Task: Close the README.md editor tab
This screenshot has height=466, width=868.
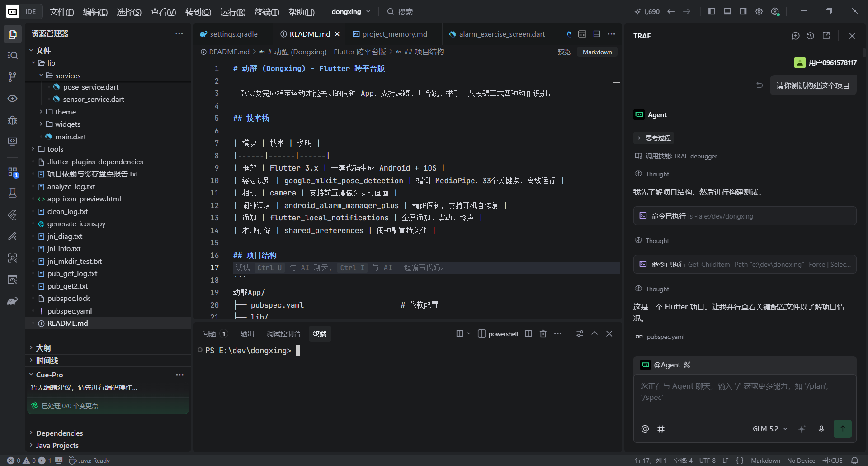Action: (337, 34)
